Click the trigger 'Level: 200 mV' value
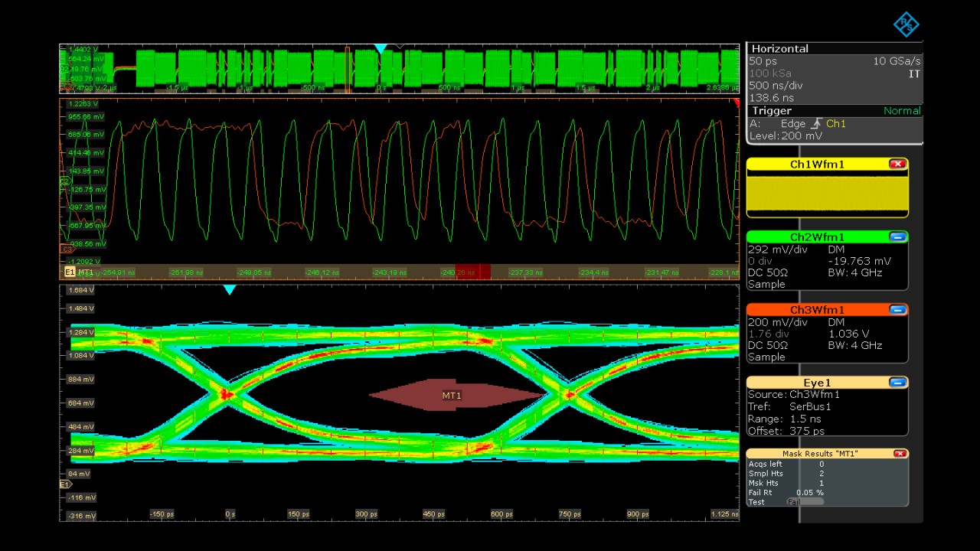The height and width of the screenshot is (551, 980). pyautogui.click(x=786, y=135)
